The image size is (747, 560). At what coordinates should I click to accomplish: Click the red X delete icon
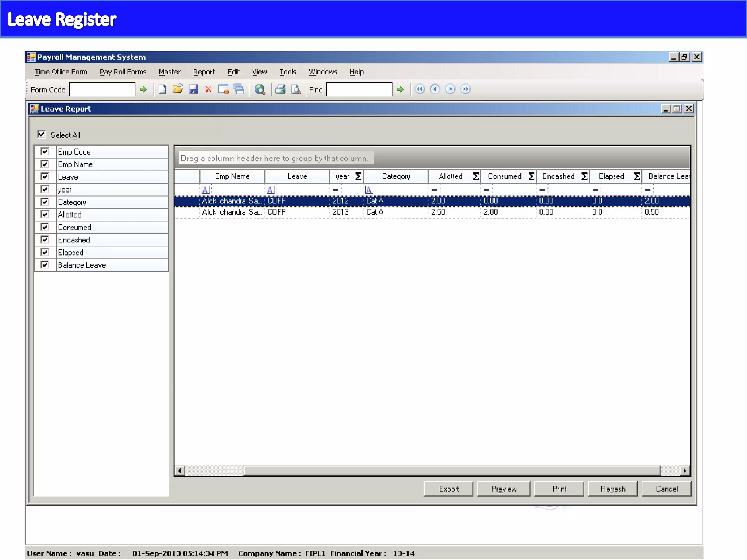tap(208, 89)
